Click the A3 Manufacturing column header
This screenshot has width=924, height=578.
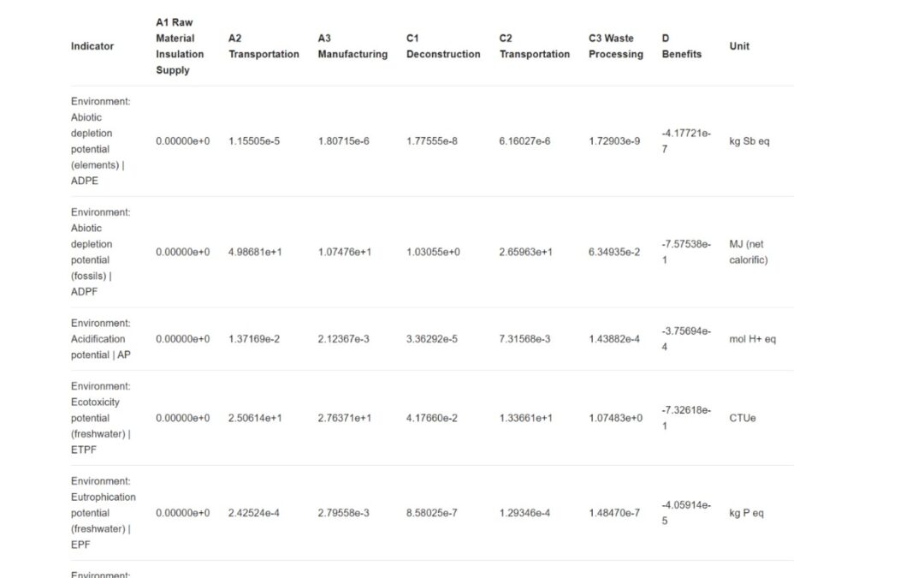click(352, 46)
